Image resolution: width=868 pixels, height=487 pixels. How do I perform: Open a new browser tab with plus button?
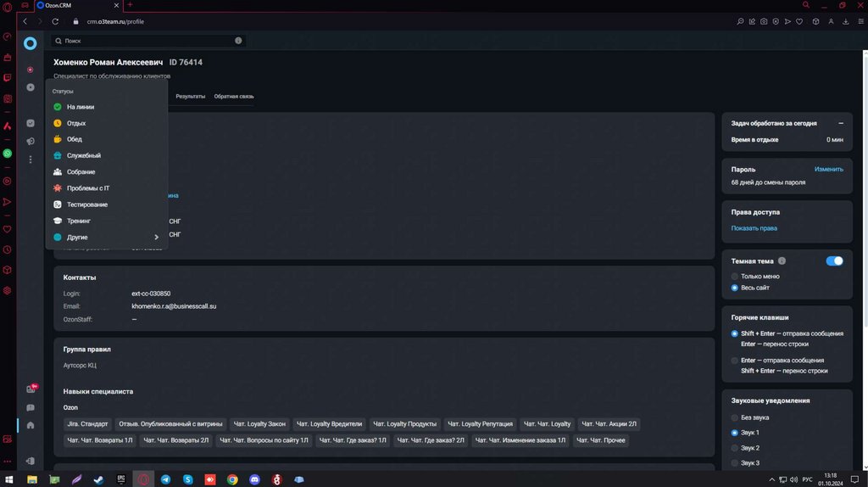point(130,5)
